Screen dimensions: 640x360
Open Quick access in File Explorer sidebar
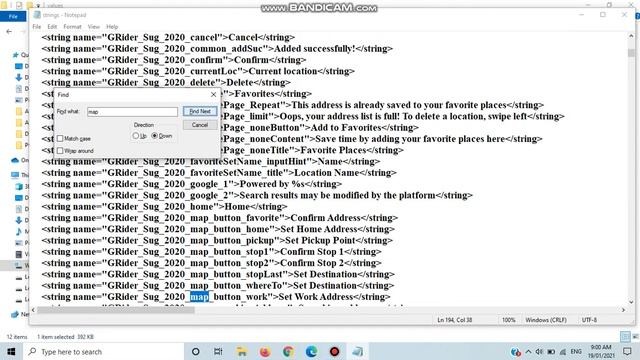pos(21,55)
